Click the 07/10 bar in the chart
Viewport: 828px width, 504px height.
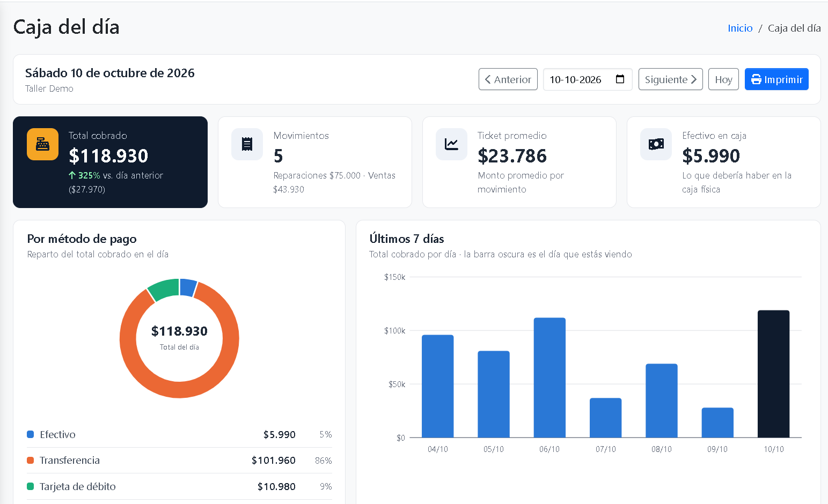click(606, 418)
